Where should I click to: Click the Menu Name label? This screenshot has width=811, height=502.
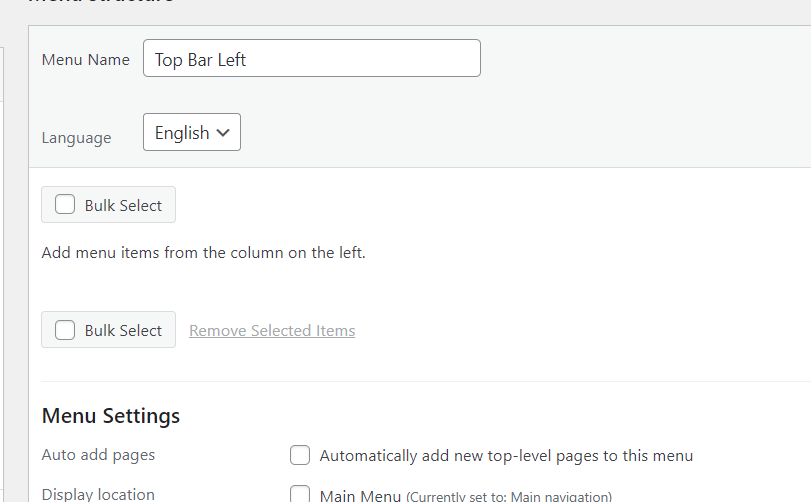point(86,60)
